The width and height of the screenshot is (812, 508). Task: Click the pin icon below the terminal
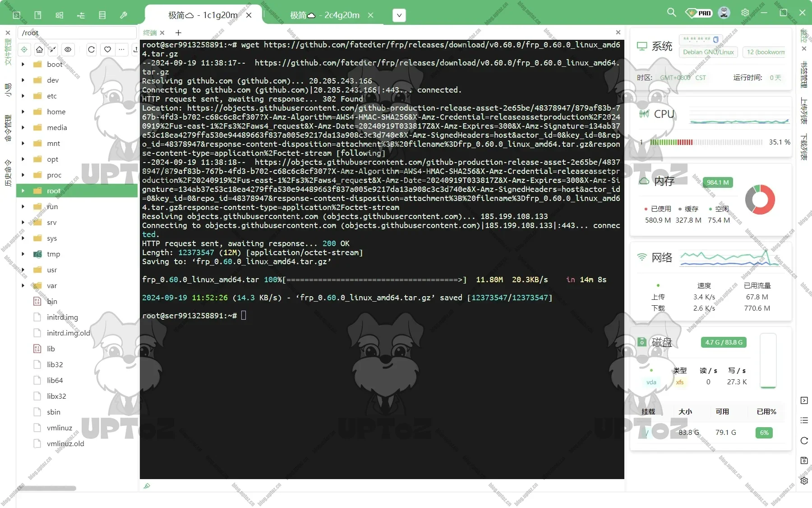click(147, 486)
